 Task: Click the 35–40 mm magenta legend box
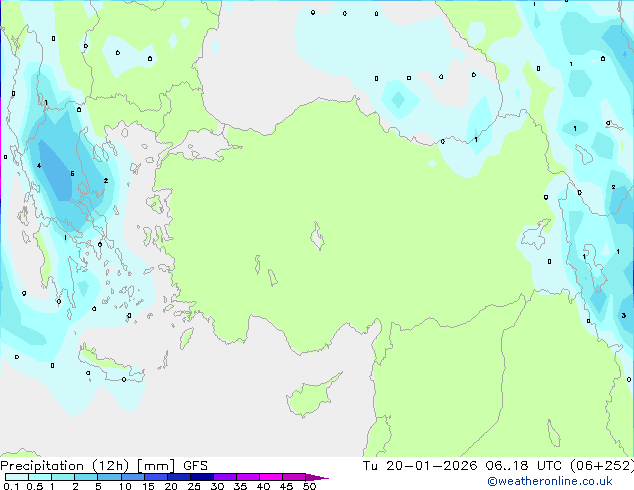point(248,477)
